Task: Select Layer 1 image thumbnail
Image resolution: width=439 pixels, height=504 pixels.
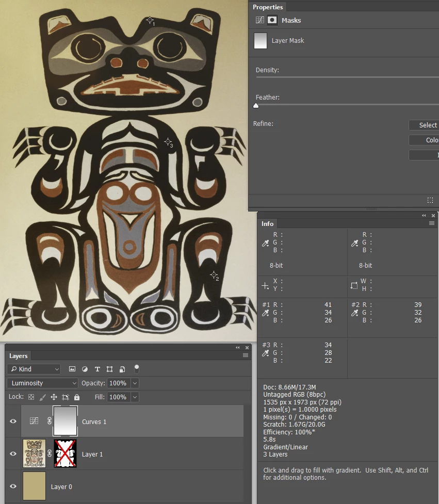Action: pos(35,453)
